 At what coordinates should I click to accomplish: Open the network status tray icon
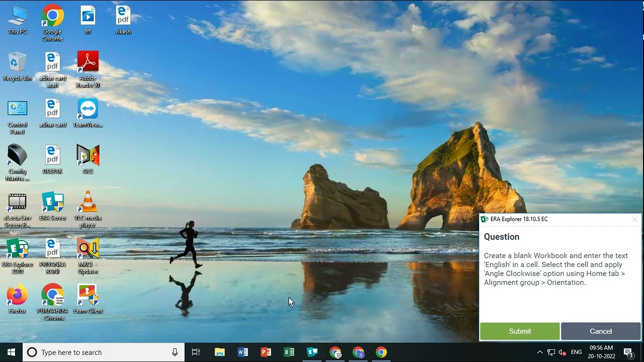tap(551, 352)
